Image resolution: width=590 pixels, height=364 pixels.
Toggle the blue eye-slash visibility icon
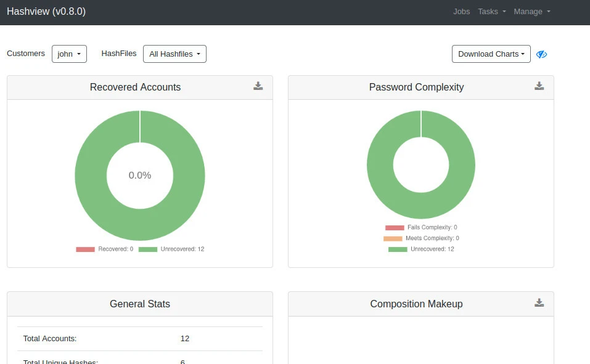tap(541, 54)
